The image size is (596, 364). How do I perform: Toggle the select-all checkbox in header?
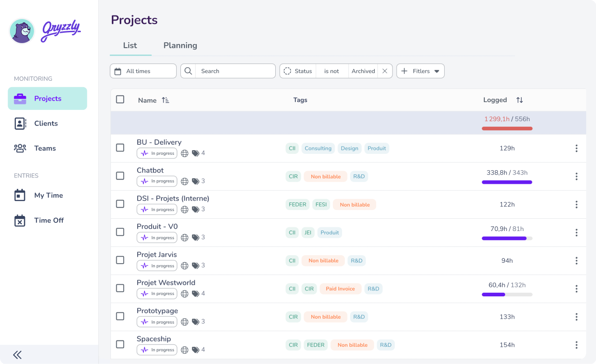point(120,99)
